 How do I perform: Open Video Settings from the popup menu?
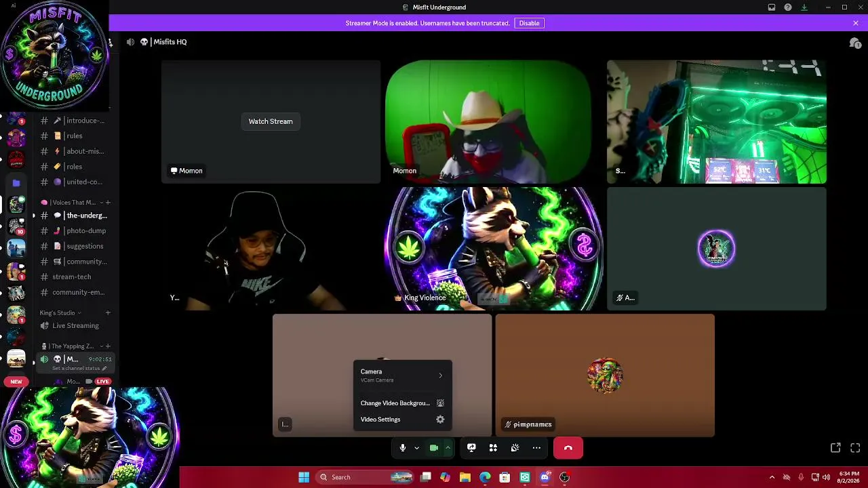coord(402,420)
